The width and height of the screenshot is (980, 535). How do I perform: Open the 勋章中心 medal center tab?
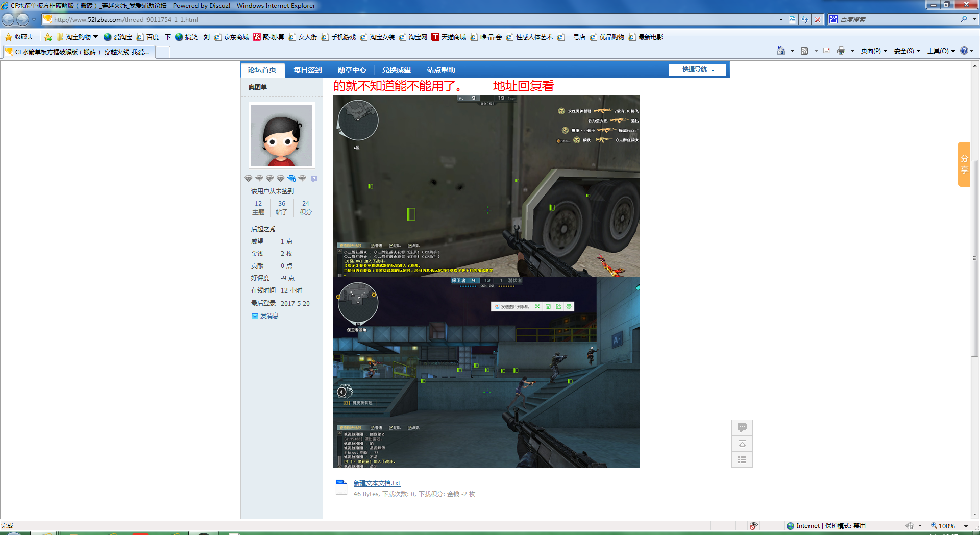tap(352, 70)
